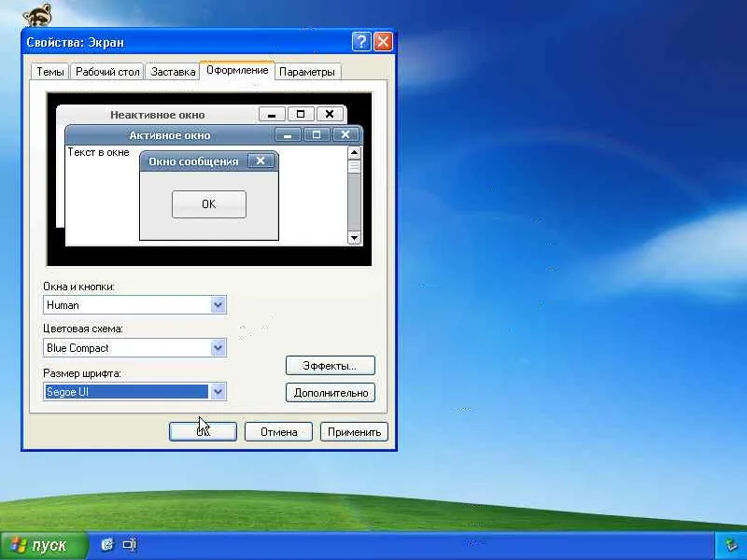Click the help question mark icon
Viewport: 747px width, 560px height.
[x=361, y=42]
